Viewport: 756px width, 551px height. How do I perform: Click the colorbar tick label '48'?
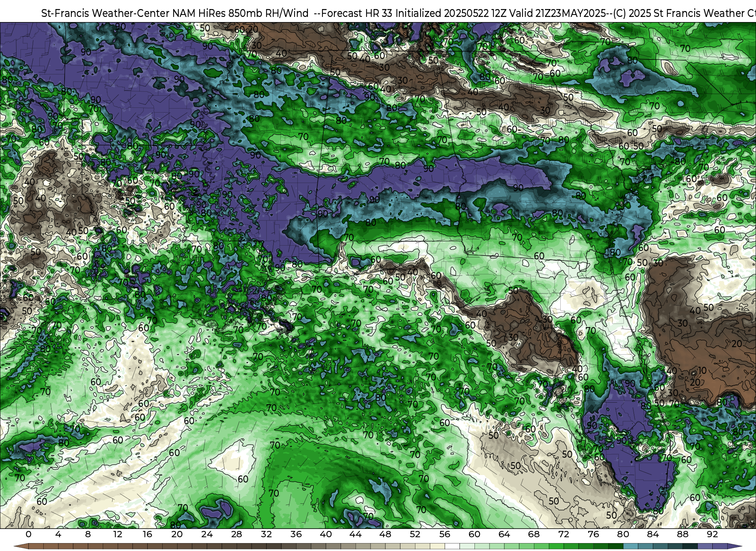pyautogui.click(x=385, y=534)
